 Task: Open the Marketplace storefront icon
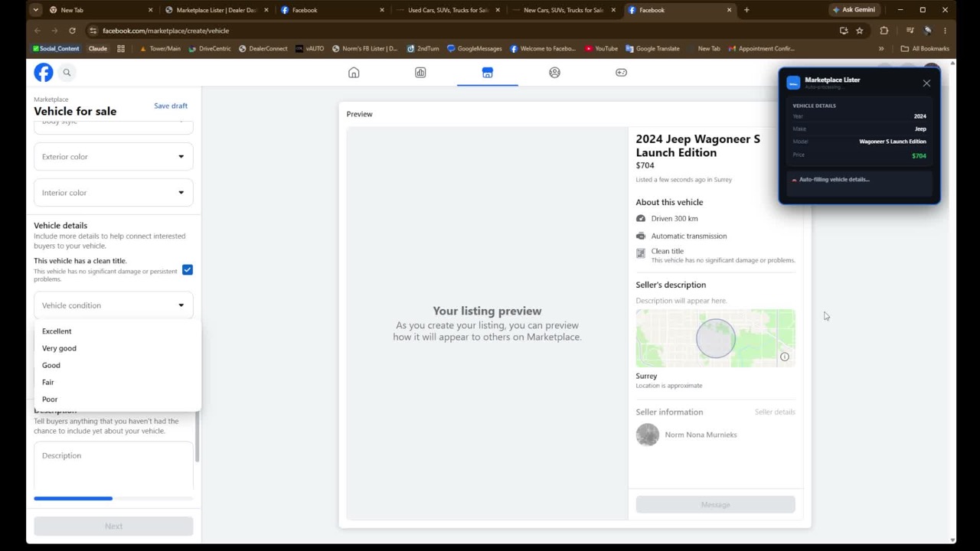coord(488,73)
